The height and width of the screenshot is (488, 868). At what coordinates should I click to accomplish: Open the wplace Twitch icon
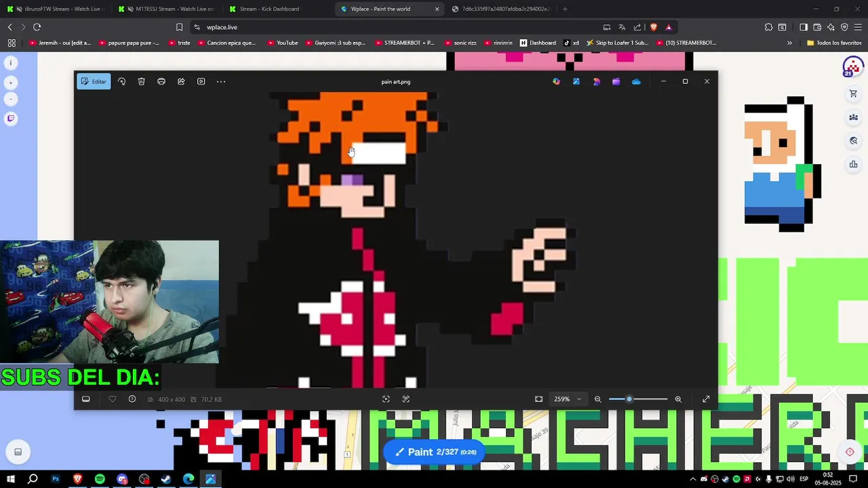11,119
